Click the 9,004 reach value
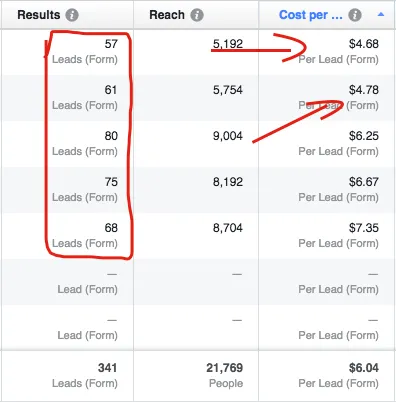This screenshot has width=396, height=402. tap(228, 136)
